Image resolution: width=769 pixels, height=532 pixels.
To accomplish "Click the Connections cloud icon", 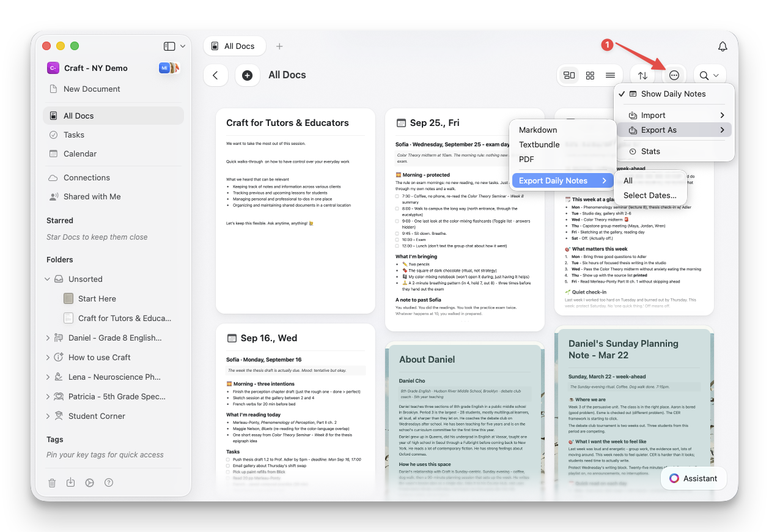I will (53, 177).
